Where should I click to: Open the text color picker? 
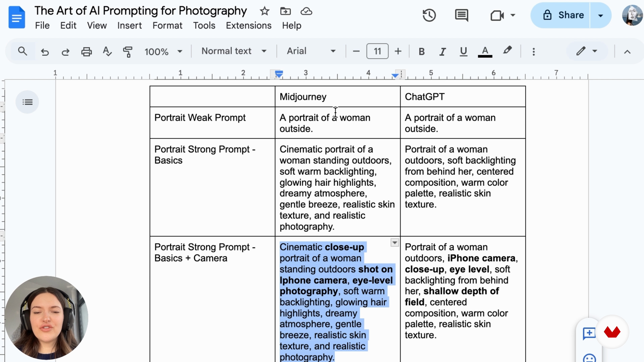pyautogui.click(x=485, y=51)
